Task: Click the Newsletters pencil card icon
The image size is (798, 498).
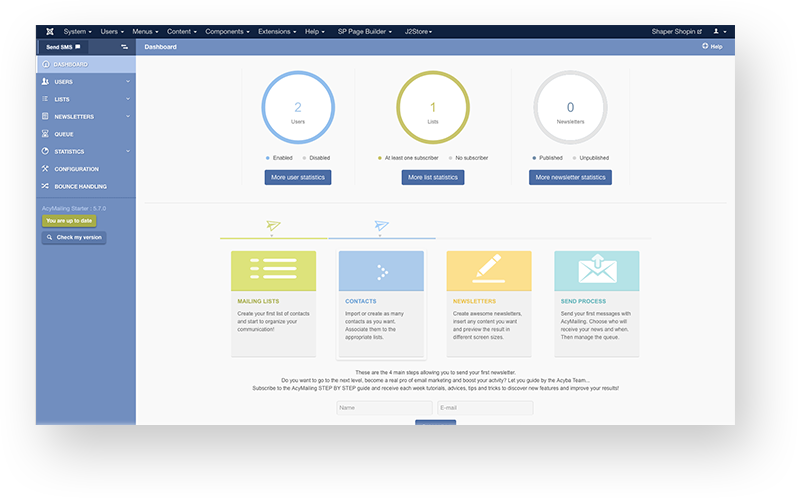Action: [x=488, y=270]
